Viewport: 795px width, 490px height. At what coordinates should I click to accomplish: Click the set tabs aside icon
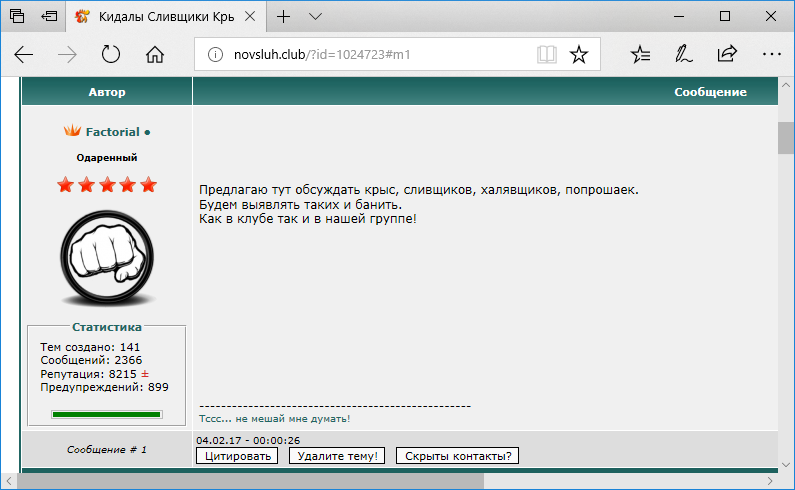pos(50,17)
